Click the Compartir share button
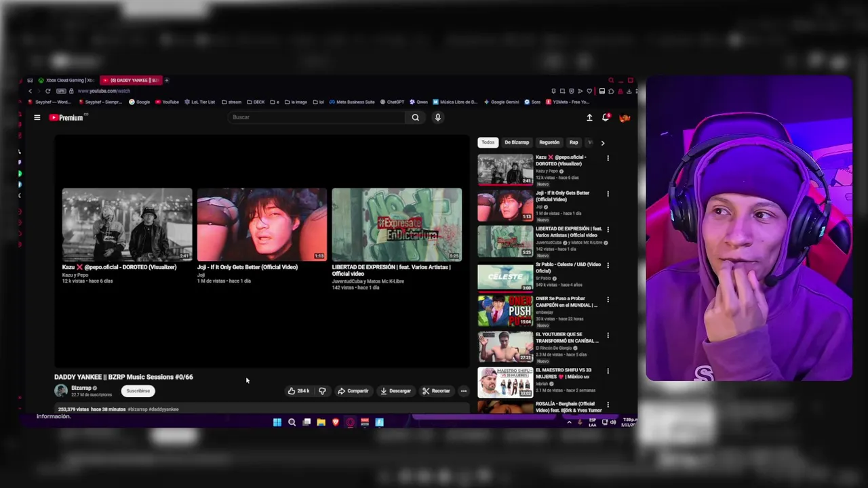Screen dimensions: 868x488 pyautogui.click(x=353, y=390)
